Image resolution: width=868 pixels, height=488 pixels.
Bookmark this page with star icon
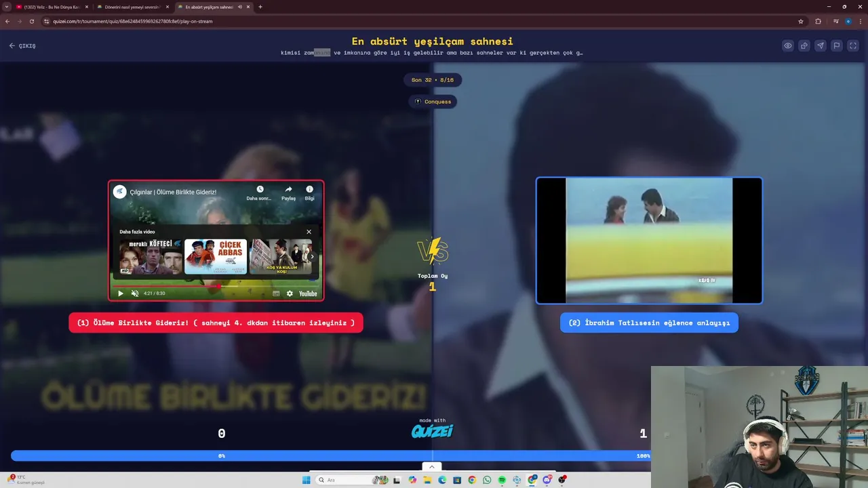(801, 21)
